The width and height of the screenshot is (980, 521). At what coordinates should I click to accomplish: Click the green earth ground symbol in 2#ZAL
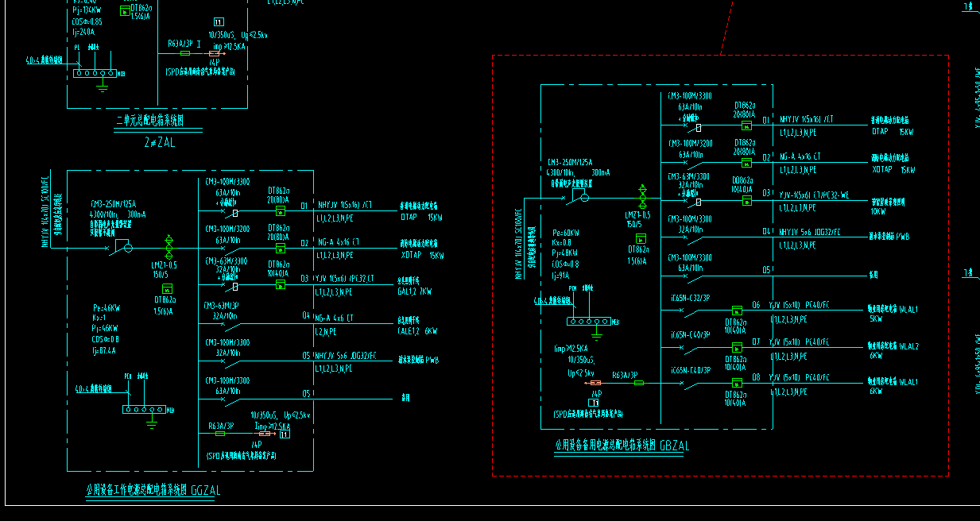pos(101,85)
